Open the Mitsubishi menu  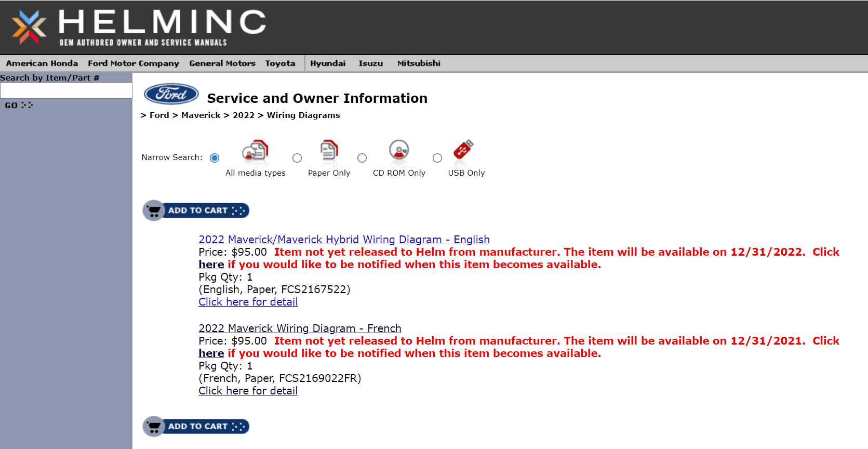click(x=419, y=63)
